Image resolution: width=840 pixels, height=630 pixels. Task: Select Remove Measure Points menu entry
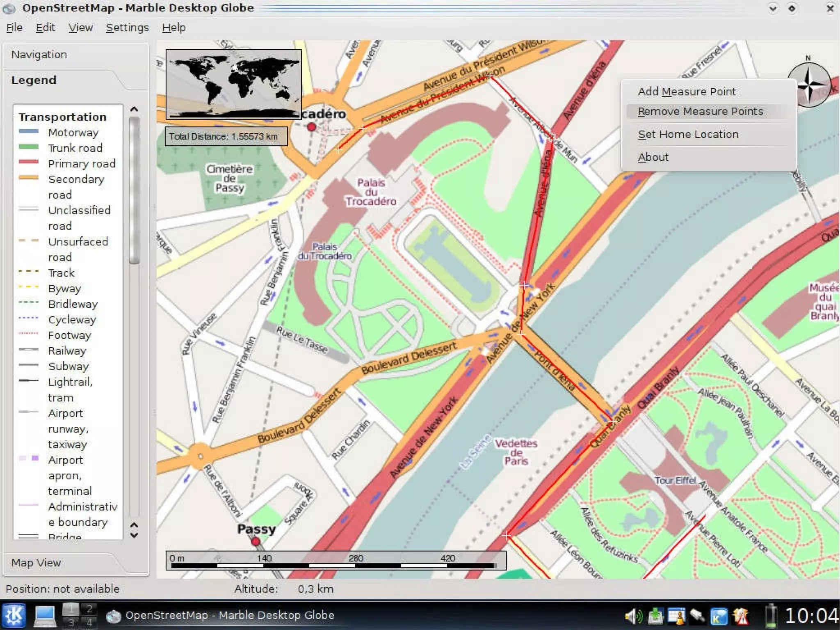[x=700, y=112]
